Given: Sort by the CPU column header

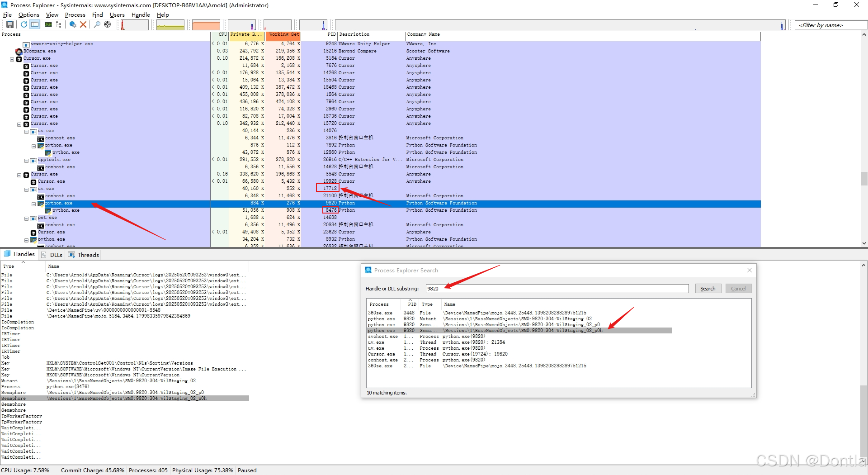Looking at the screenshot, I should coord(220,34).
